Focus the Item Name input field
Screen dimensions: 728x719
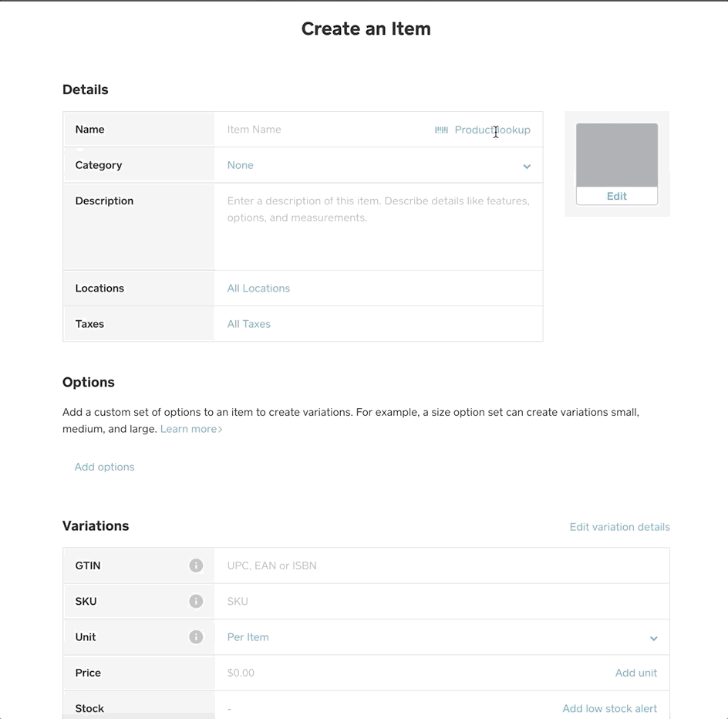(324, 130)
